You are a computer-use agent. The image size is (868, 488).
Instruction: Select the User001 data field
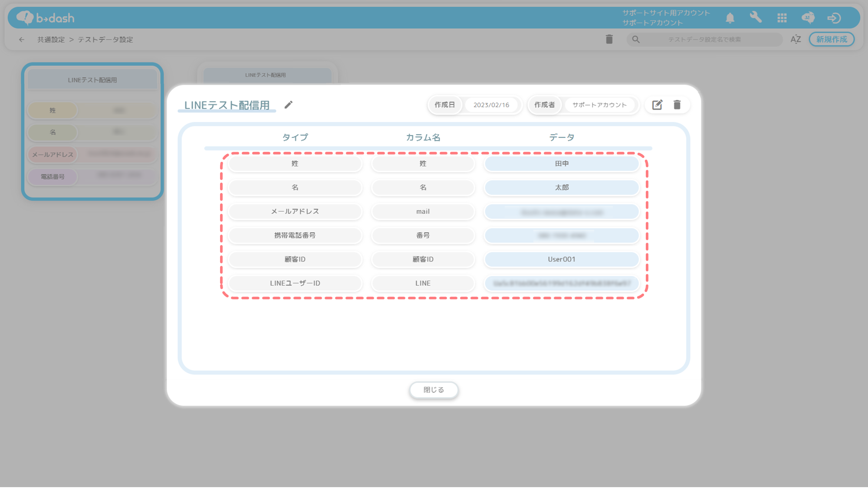pyautogui.click(x=562, y=259)
